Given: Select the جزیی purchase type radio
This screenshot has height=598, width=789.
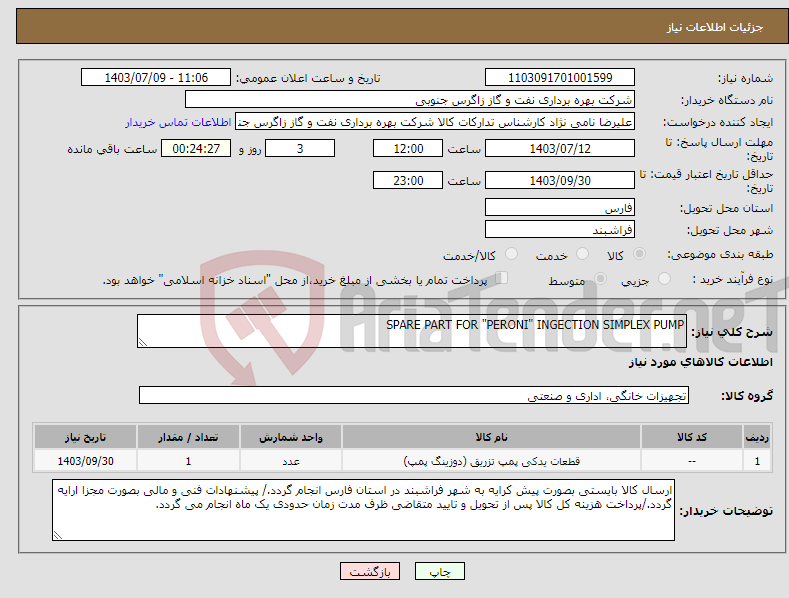Looking at the screenshot, I should pyautogui.click(x=664, y=278).
